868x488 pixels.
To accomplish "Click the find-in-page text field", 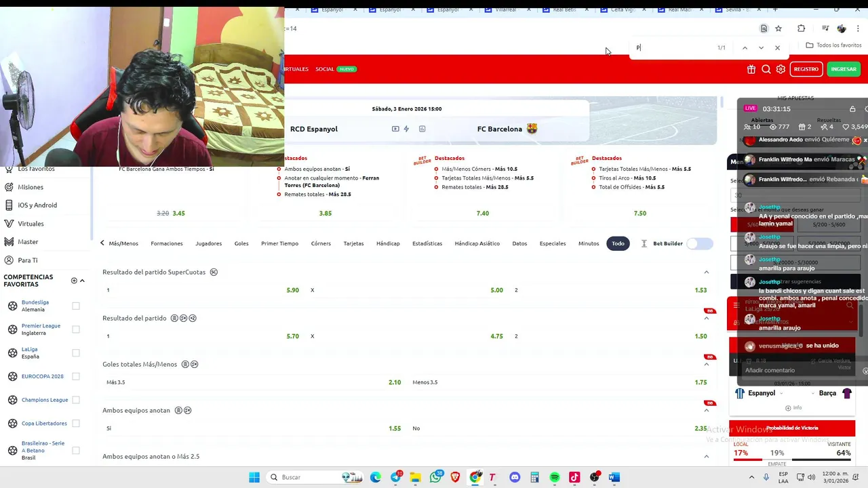I will pos(671,47).
